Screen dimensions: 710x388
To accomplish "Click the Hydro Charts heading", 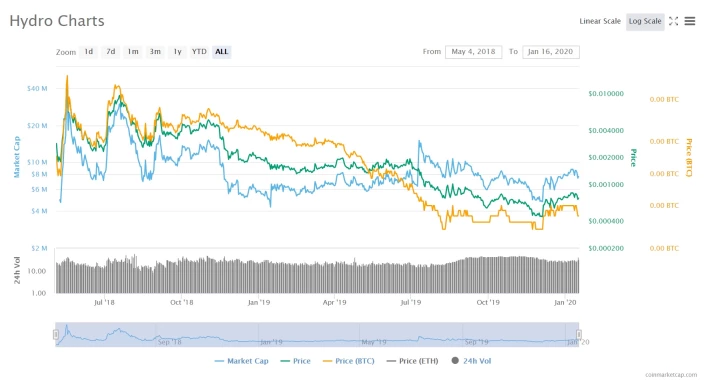I will pos(57,21).
